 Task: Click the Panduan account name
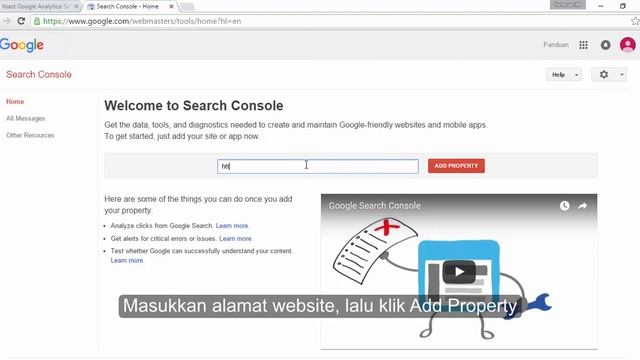tap(556, 44)
